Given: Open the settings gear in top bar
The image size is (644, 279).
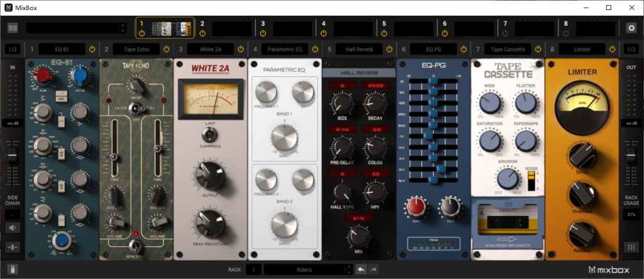Looking at the screenshot, I should (631, 28).
